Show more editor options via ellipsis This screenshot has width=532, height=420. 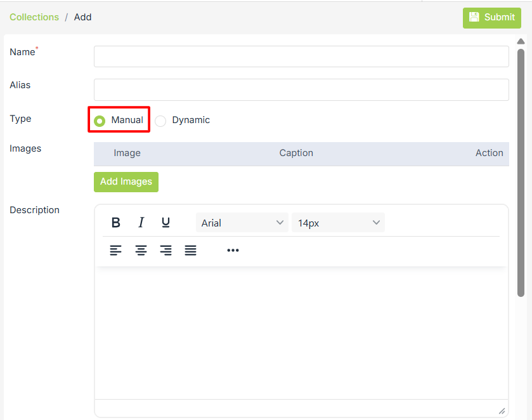pyautogui.click(x=233, y=251)
